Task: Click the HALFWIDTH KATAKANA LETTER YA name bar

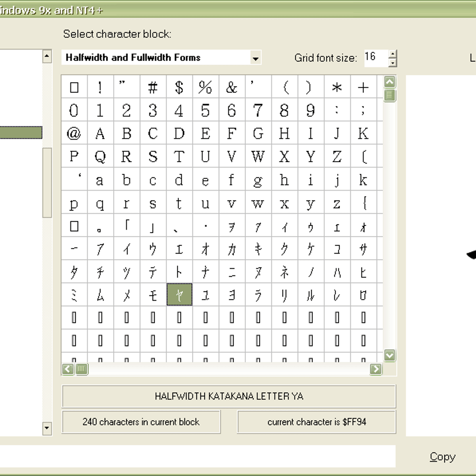Action: [x=228, y=396]
